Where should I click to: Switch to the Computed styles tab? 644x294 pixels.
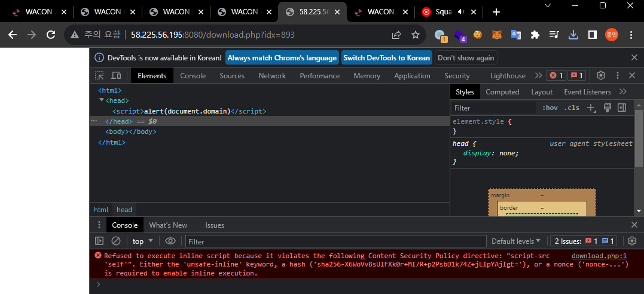click(502, 92)
